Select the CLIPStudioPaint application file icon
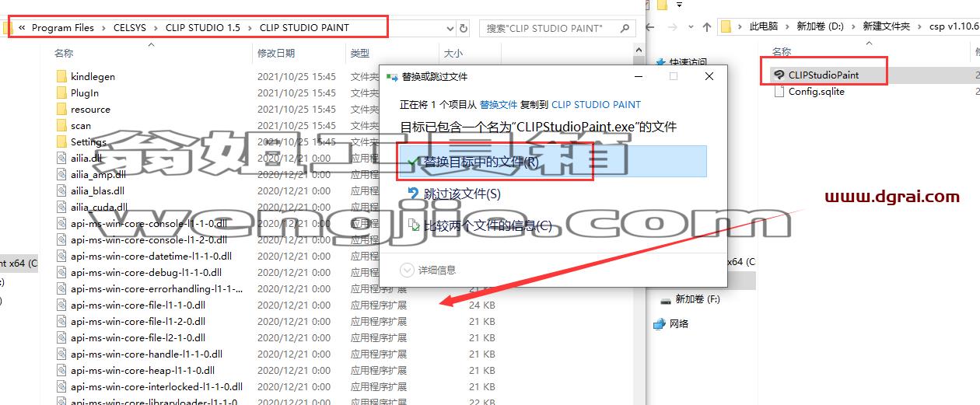 (778, 75)
